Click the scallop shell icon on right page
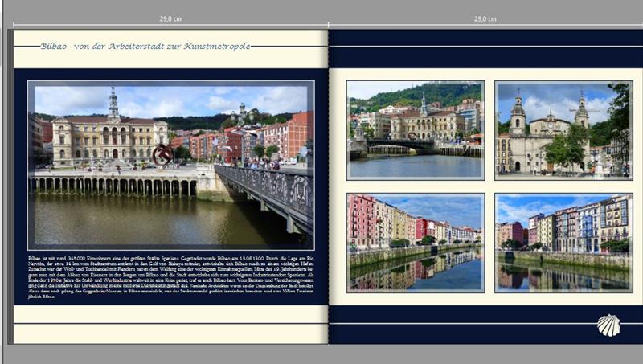Viewport: 643px width, 364px height. point(608,325)
